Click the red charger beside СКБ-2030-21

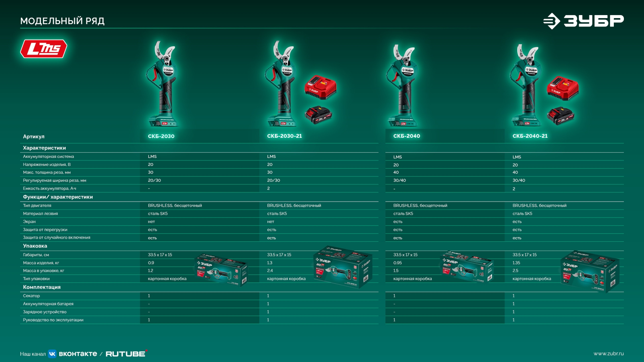pyautogui.click(x=320, y=87)
